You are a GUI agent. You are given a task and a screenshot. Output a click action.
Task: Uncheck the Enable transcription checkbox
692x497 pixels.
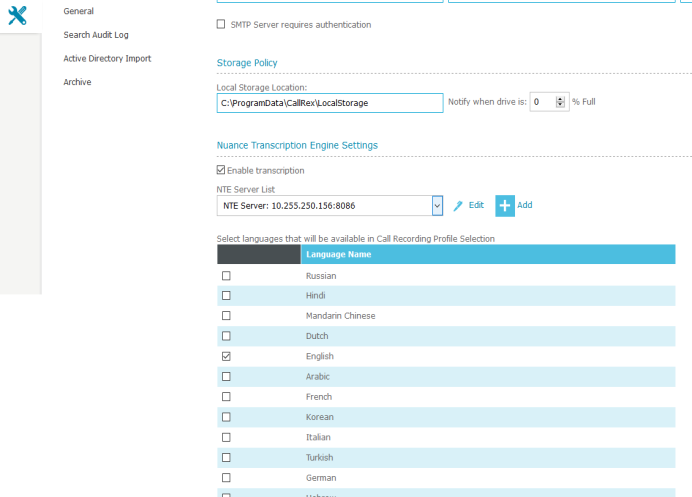pos(221,171)
